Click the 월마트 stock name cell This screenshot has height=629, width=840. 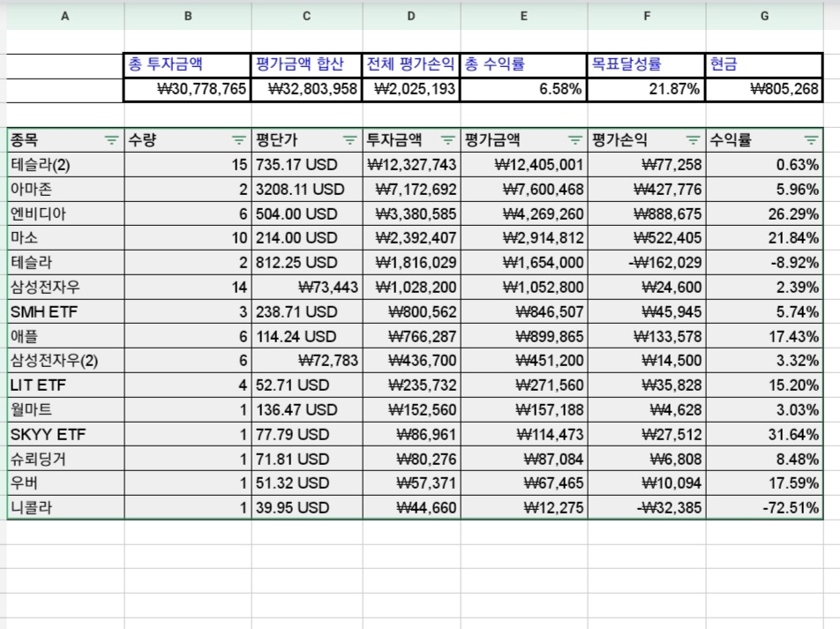click(x=66, y=410)
